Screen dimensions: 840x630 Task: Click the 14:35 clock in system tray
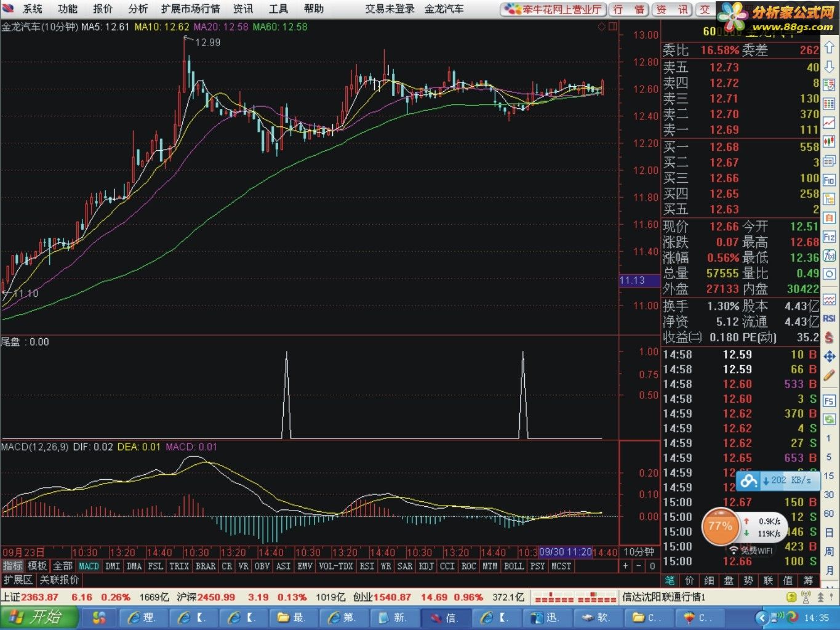coord(816,618)
